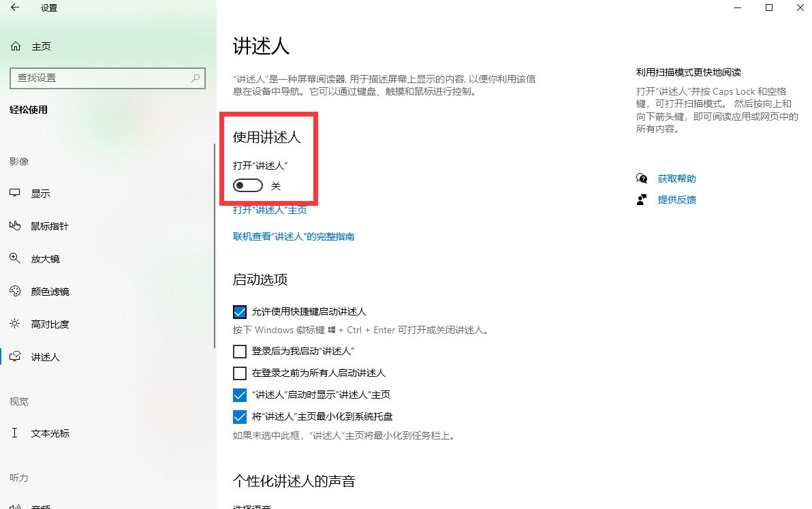Open the 音频 audio icon
This screenshot has height=509, width=812.
(x=15, y=506)
